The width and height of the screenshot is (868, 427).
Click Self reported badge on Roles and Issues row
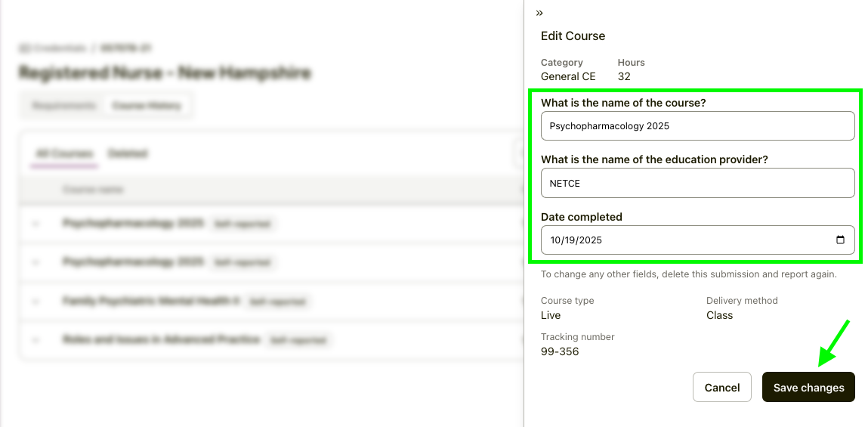click(299, 340)
